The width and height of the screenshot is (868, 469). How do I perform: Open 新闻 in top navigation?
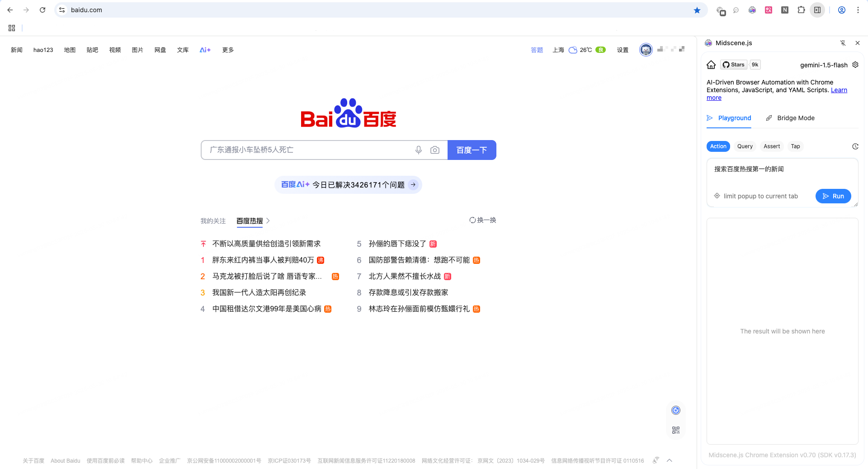click(x=17, y=50)
